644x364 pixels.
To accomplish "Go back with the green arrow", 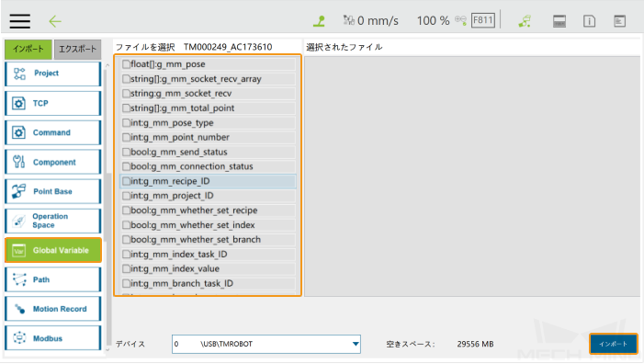I will (x=54, y=21).
